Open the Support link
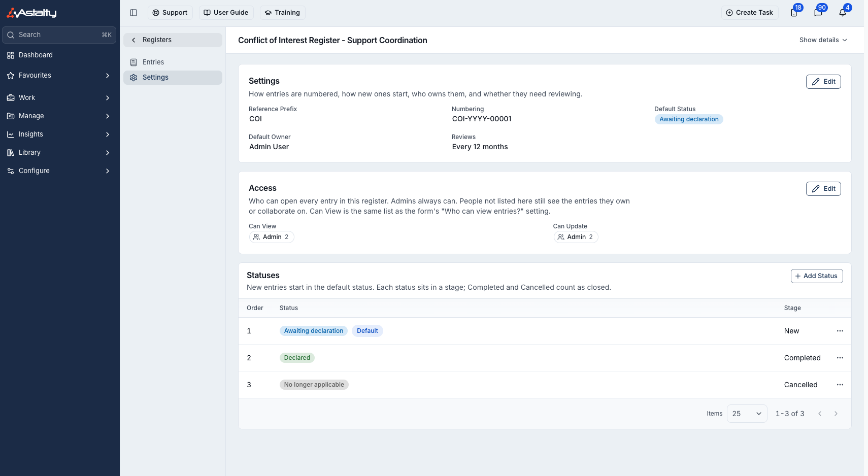868x476 pixels. point(170,13)
